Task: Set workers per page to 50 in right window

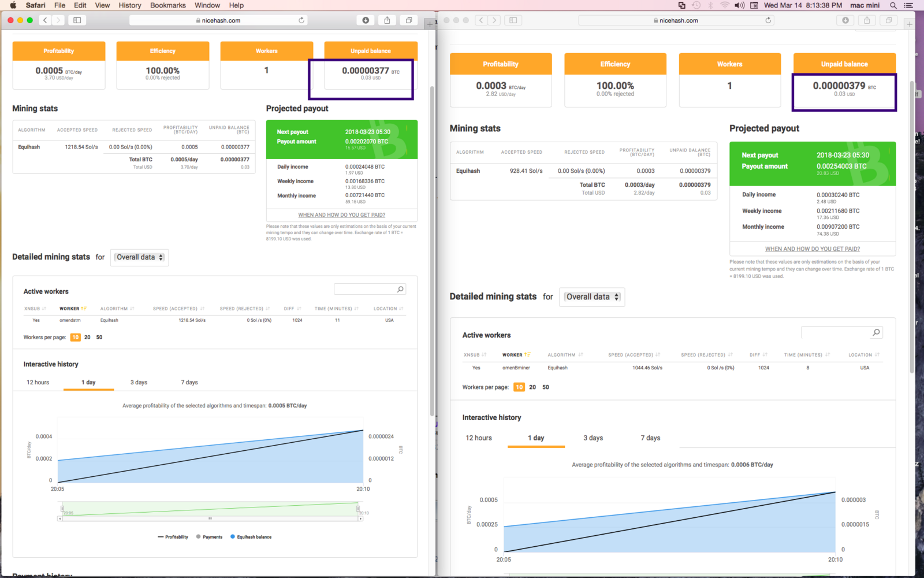Action: (x=546, y=387)
